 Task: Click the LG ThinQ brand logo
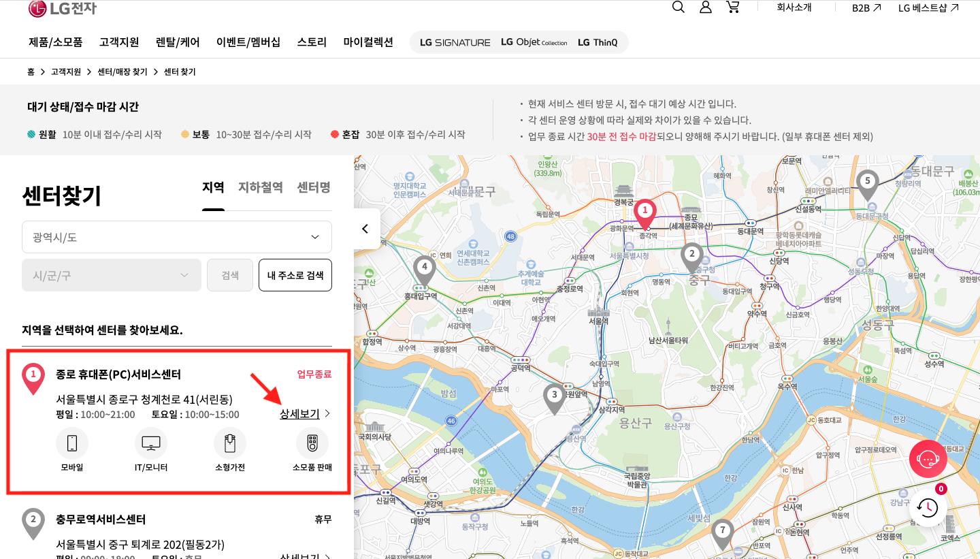click(x=598, y=42)
